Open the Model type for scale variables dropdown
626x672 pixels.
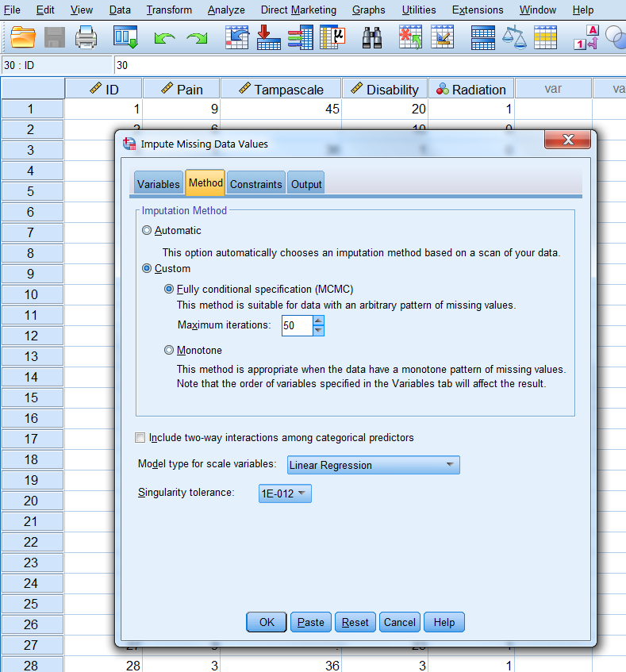(373, 465)
